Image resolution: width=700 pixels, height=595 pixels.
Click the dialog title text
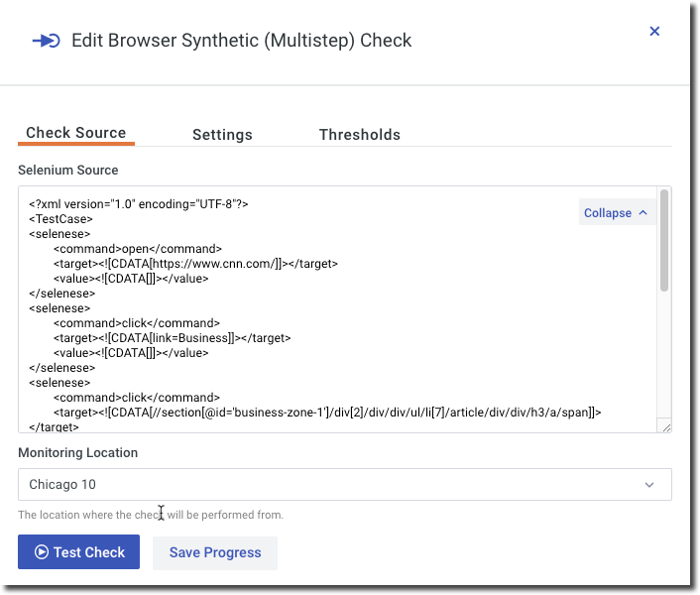click(x=241, y=41)
